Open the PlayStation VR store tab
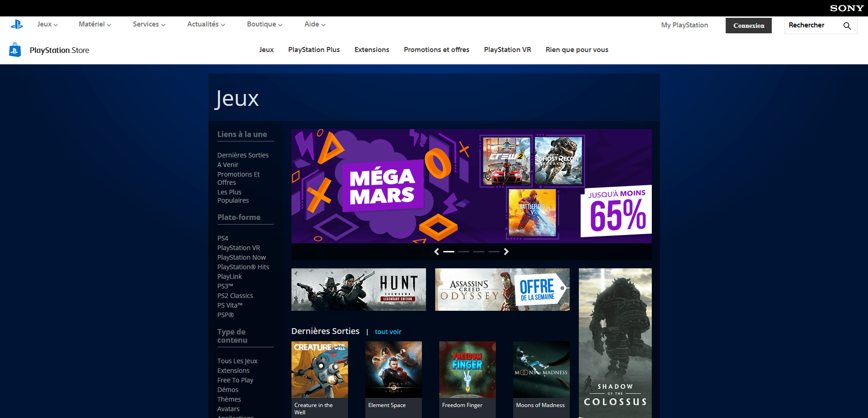Screen dimensions: 868x418 pyautogui.click(x=508, y=50)
